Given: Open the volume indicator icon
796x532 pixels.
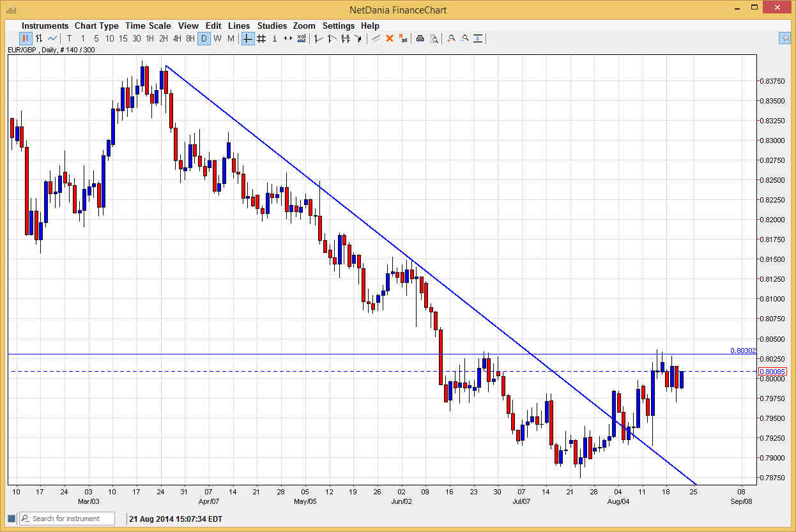Looking at the screenshot, I should pos(301,38).
